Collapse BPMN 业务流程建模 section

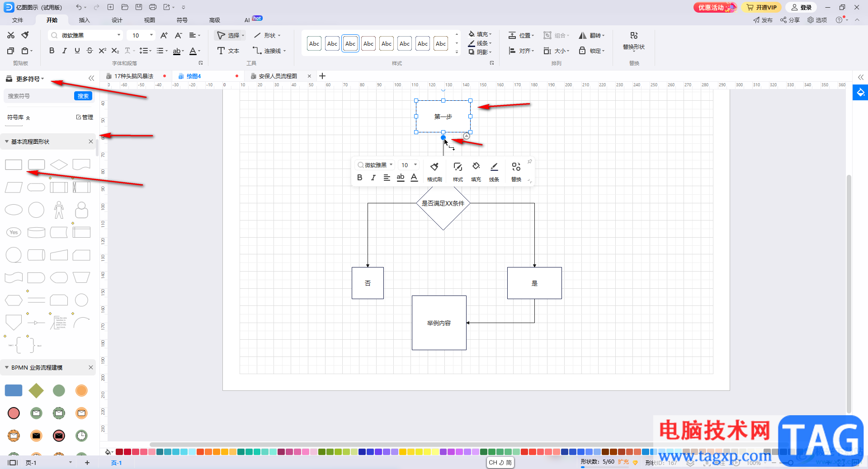pos(7,367)
